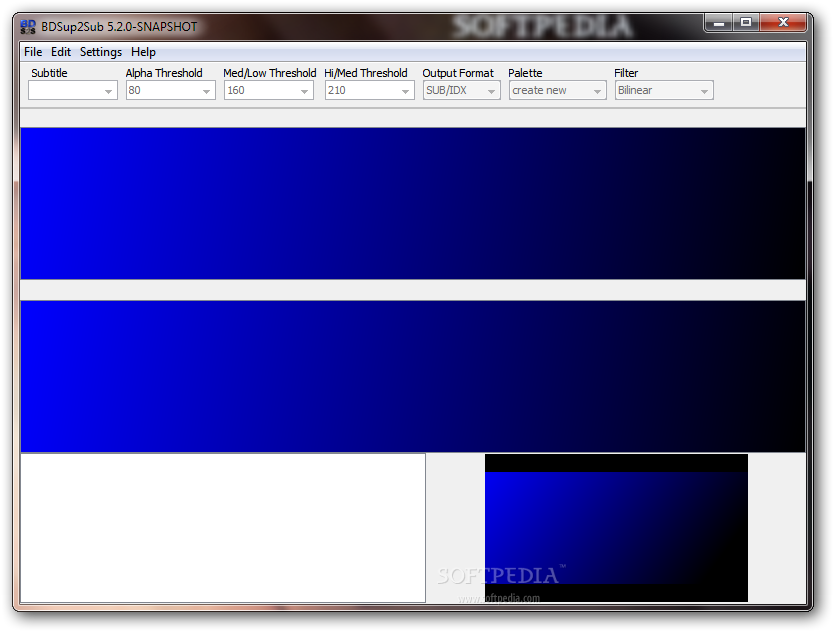Viewport: 834px width, 632px height.
Task: Expand the Alpha Threshold dropdown
Action: (x=171, y=90)
